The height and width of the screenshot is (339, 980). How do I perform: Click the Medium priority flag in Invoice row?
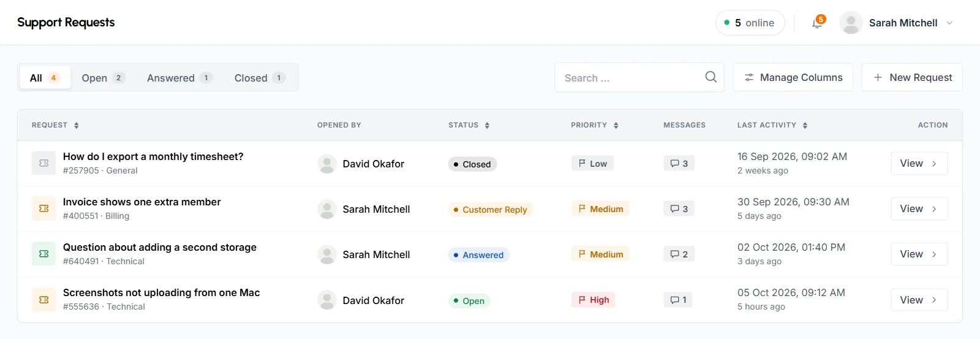pyautogui.click(x=600, y=209)
